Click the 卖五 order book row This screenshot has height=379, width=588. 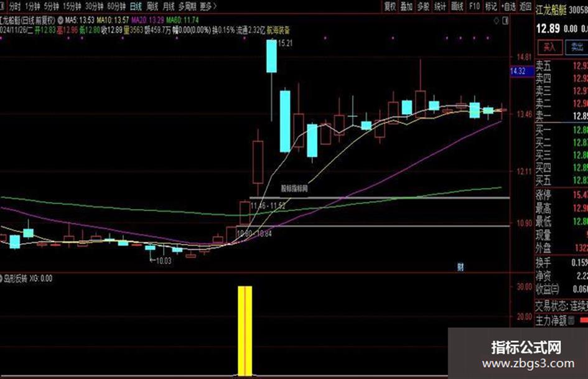point(561,67)
